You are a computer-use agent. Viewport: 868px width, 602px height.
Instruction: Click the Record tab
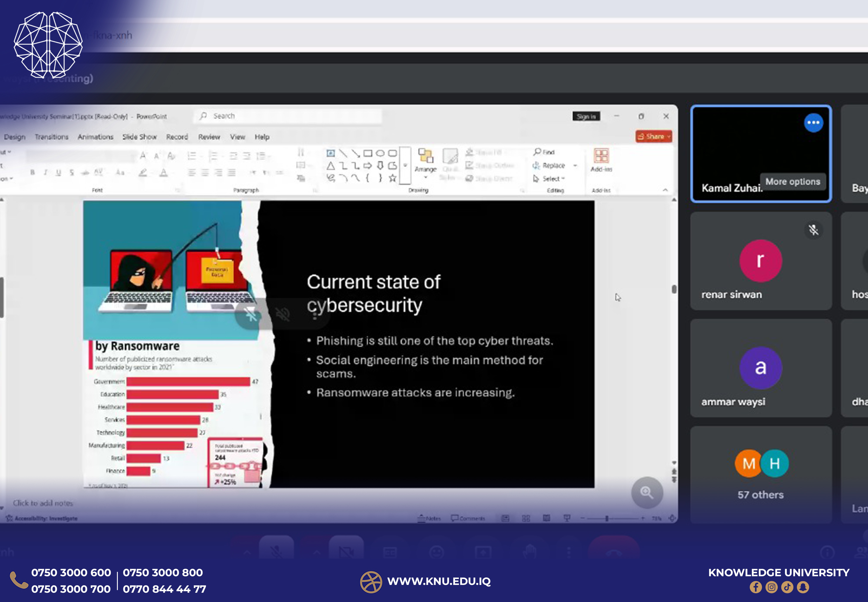coord(177,137)
